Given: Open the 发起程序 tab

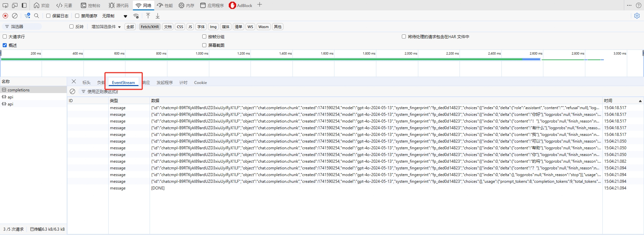Looking at the screenshot, I should coord(165,82).
